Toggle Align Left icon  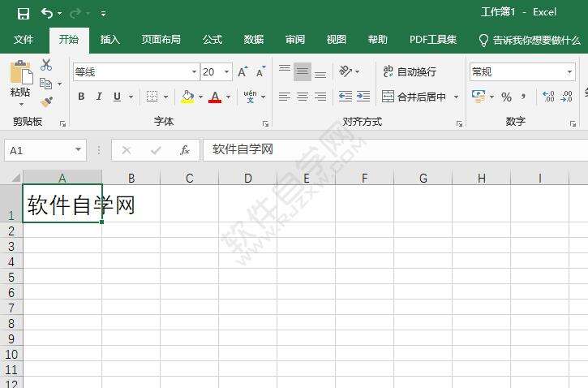tap(285, 97)
